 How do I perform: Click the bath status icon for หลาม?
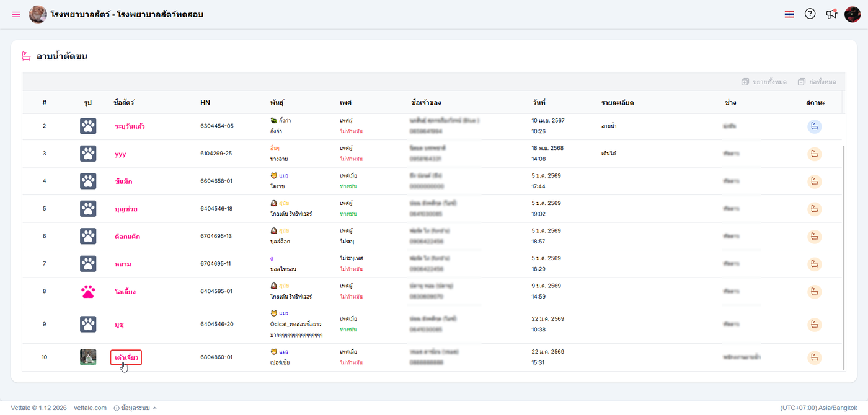coord(814,264)
